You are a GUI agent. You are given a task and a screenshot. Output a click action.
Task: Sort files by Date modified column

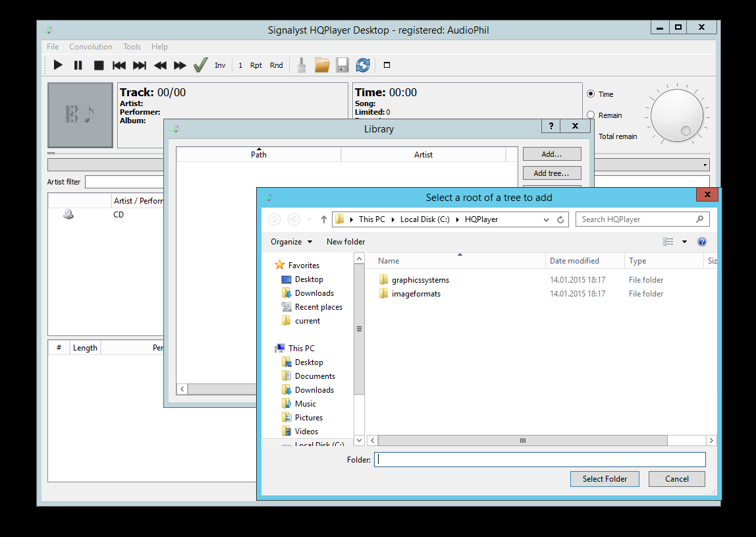point(585,260)
